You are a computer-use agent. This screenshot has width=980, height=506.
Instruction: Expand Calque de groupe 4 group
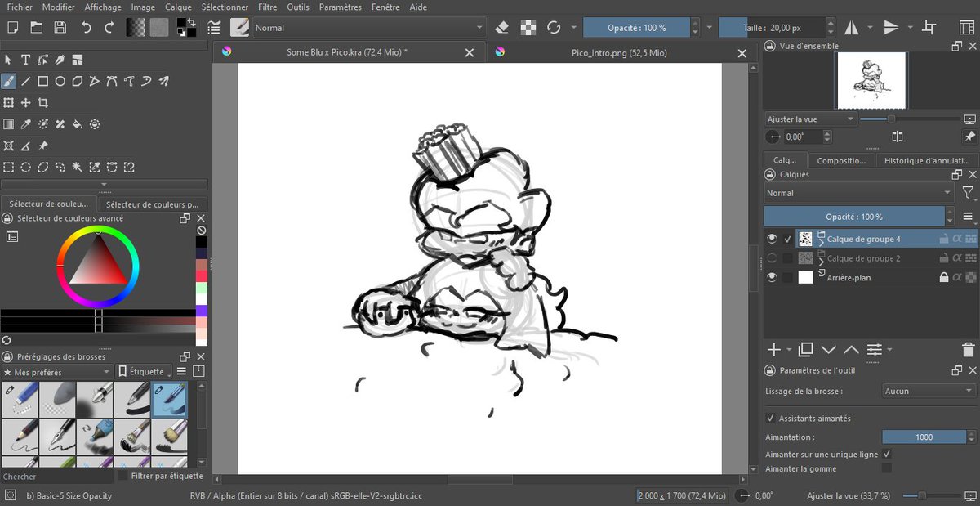click(x=822, y=243)
